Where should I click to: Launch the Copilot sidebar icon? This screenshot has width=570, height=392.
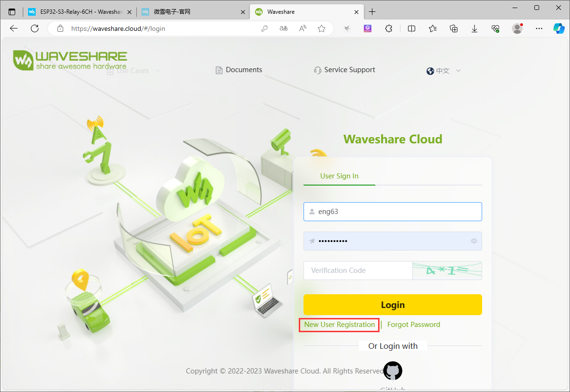point(559,28)
